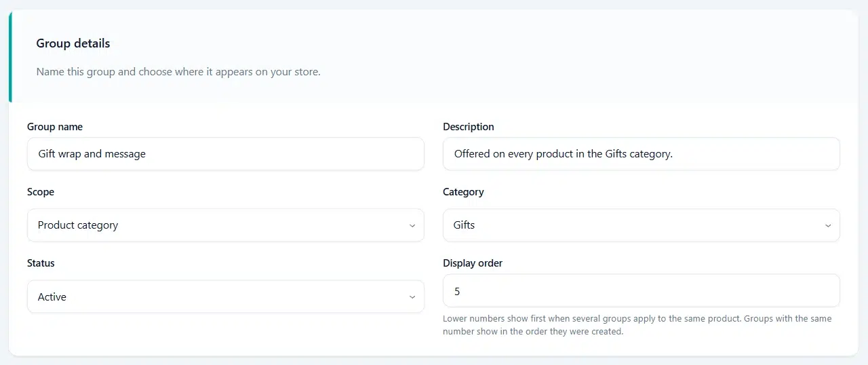Click the 'Lower numbers show first' help text

point(637,325)
